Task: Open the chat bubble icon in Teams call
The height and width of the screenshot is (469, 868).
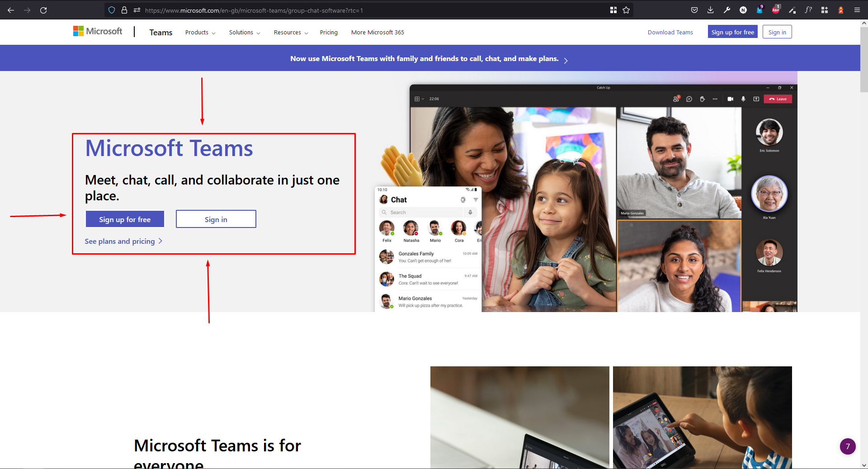Action: [689, 99]
